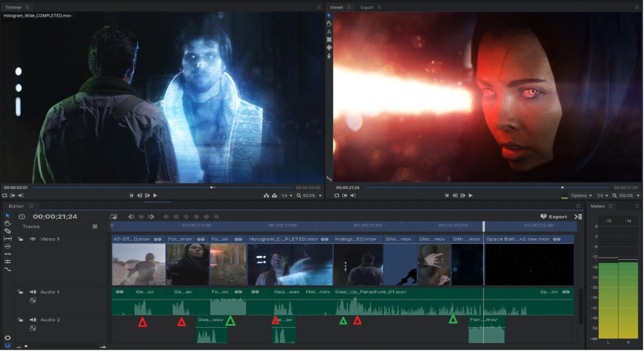
Task: Go to start in Viewer
Action: pyautogui.click(x=447, y=195)
